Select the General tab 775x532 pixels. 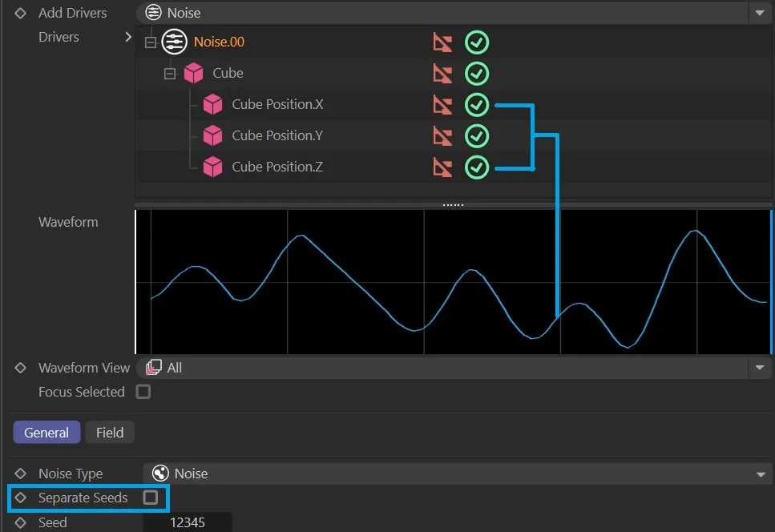coord(46,433)
